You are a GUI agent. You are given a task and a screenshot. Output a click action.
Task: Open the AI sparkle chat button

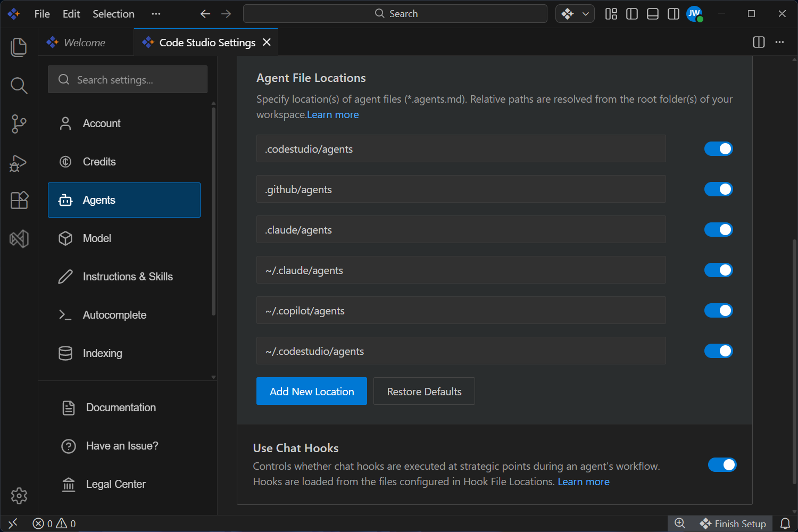click(x=568, y=14)
